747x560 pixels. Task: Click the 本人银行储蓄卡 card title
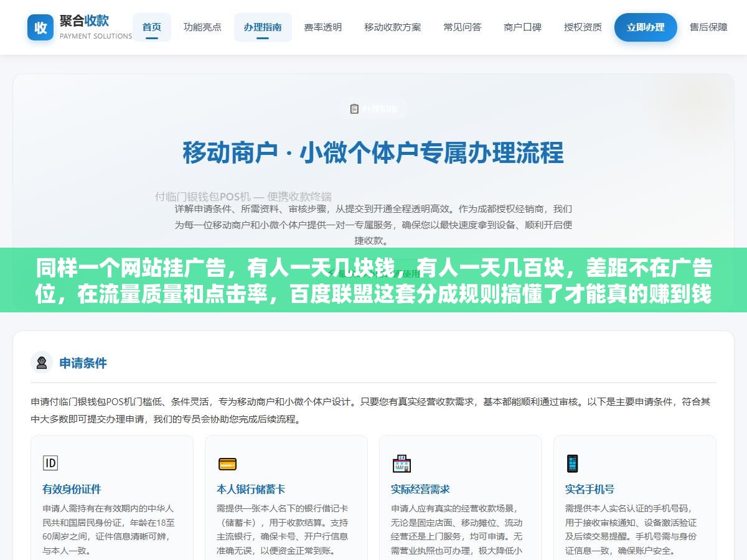point(251,489)
